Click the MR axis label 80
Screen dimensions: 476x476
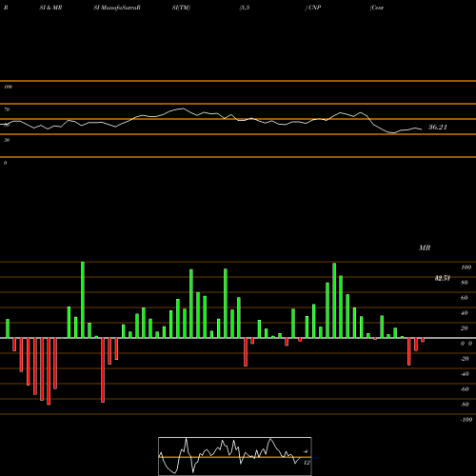[465, 283]
